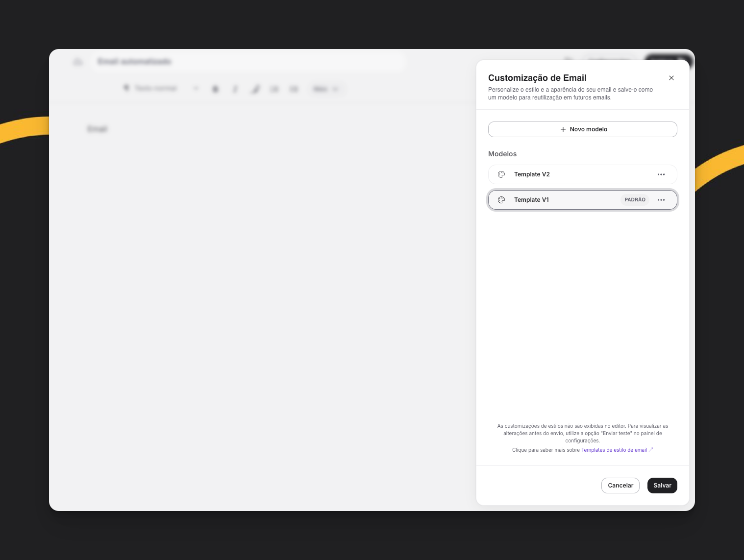Toggle bold formatting in the toolbar
Screen dimensions: 744x560
click(216, 89)
